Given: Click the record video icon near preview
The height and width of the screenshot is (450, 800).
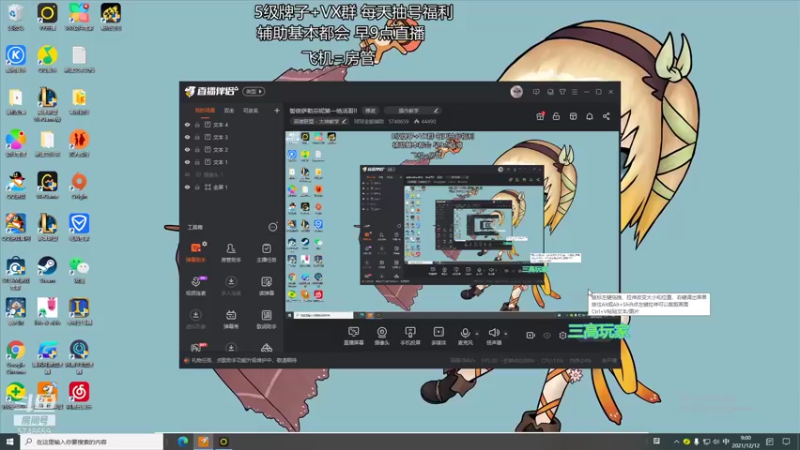Looking at the screenshot, I should pyautogui.click(x=531, y=335).
